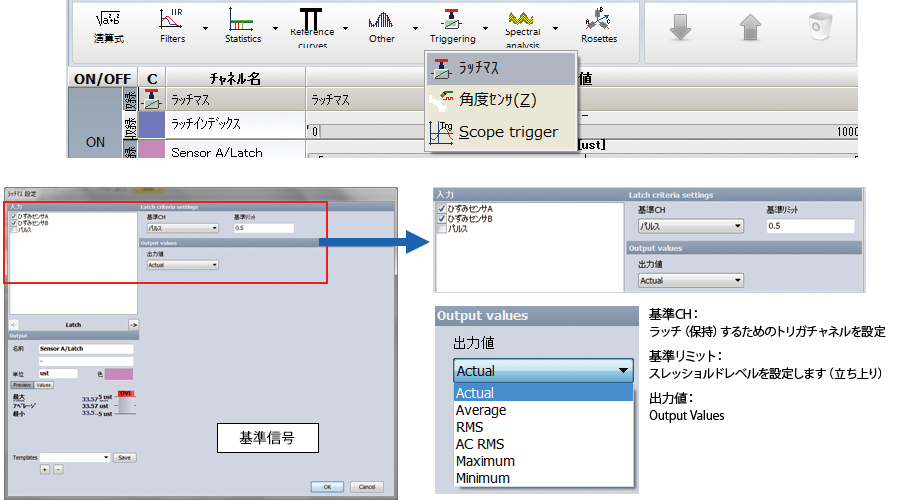Check パルス in the enlarged panel

coord(441,228)
